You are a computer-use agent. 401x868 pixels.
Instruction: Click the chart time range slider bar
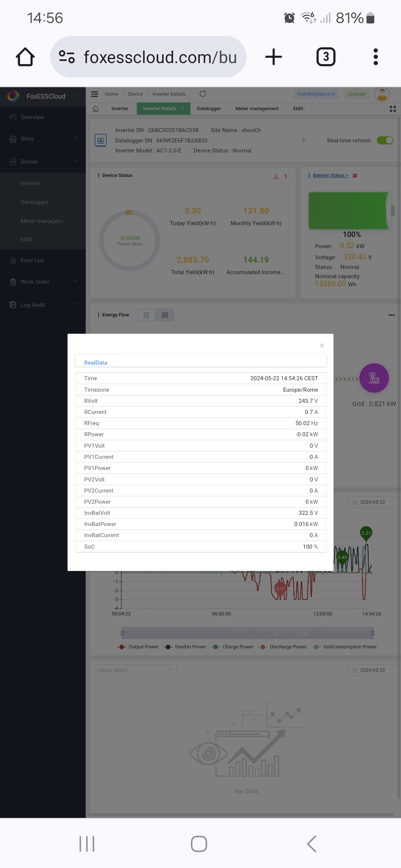[x=247, y=633]
